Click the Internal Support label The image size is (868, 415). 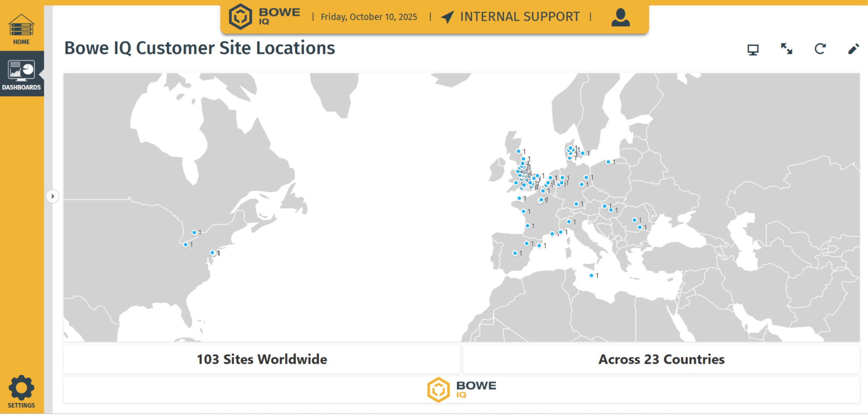pyautogui.click(x=519, y=17)
